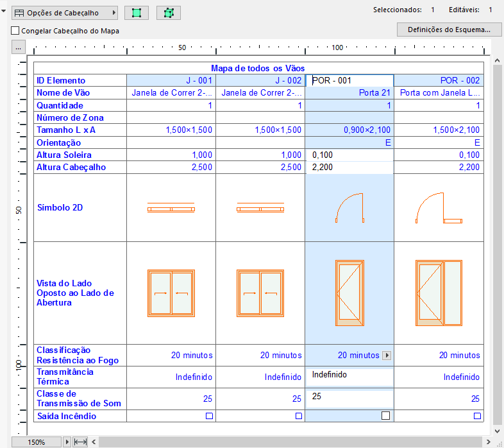Click the select-in-3D green cube icon
Viewport: 504px width, 448px height.
click(169, 13)
